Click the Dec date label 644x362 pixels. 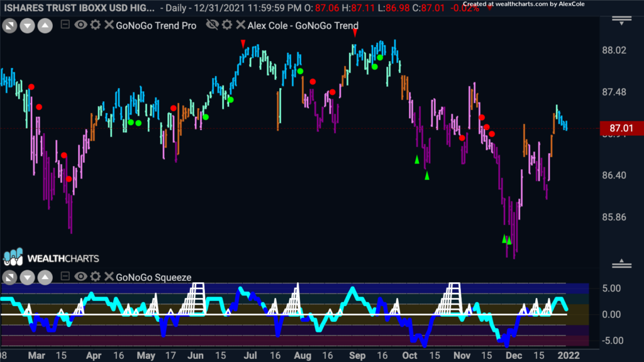[514, 356]
